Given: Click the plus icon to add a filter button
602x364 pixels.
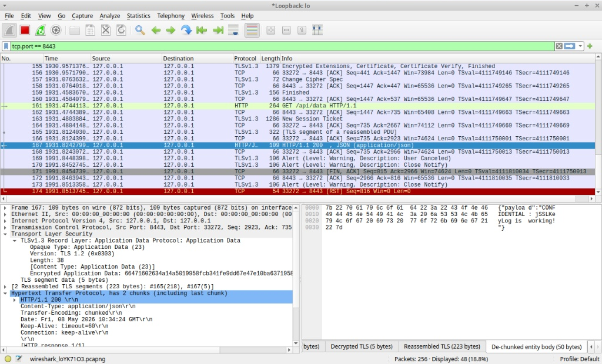Looking at the screenshot, I should tap(590, 46).
